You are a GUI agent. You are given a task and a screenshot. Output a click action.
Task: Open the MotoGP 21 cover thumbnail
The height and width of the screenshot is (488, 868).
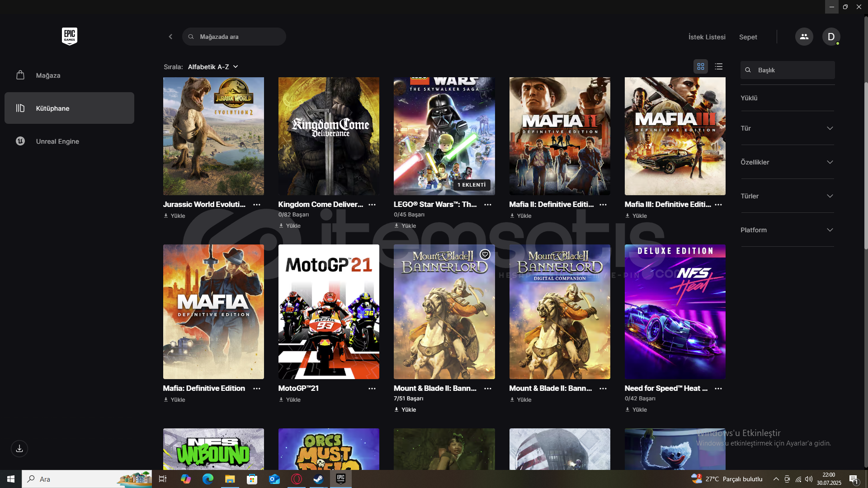click(329, 312)
